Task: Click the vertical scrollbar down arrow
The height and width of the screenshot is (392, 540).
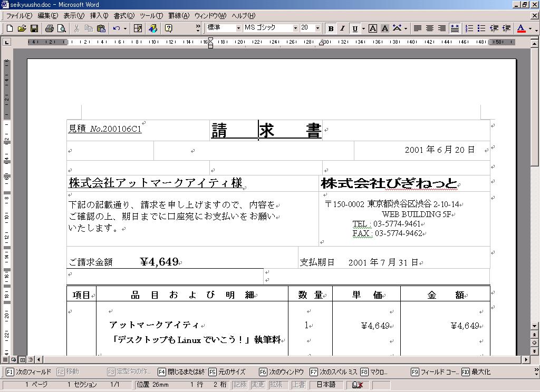Action: (534, 326)
